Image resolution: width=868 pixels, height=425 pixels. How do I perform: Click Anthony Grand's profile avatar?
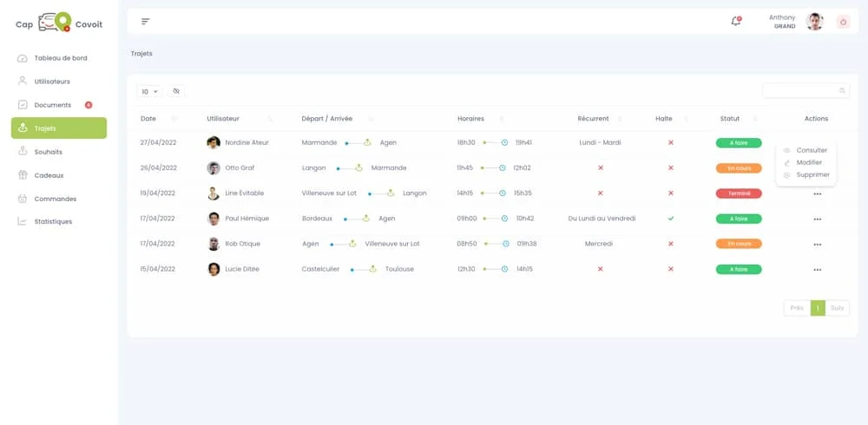(814, 22)
